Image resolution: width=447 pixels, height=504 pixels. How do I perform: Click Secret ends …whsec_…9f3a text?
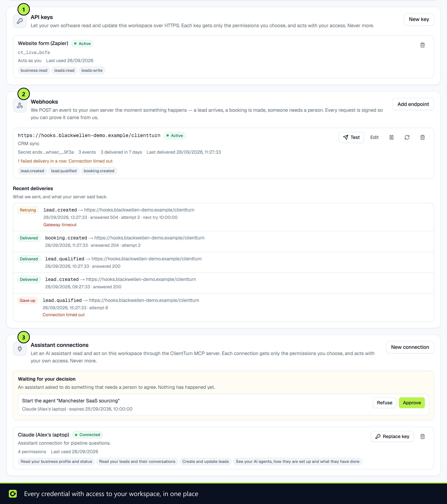coord(46,152)
